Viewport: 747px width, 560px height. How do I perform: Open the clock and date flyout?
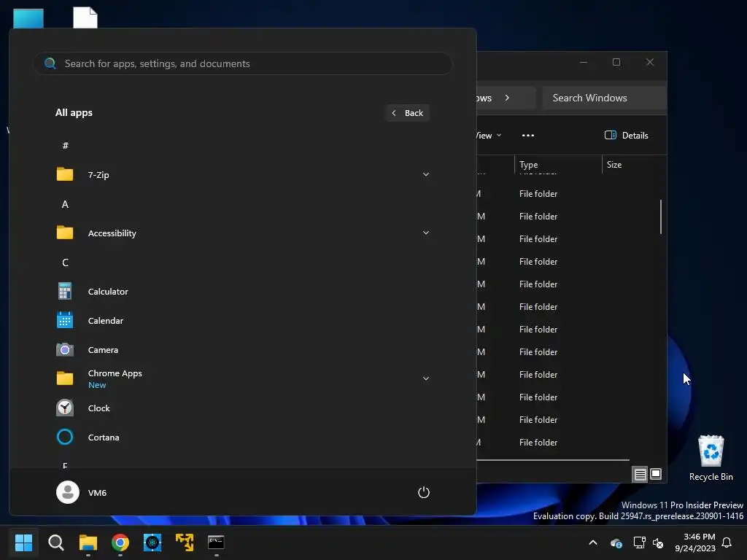[x=694, y=542]
